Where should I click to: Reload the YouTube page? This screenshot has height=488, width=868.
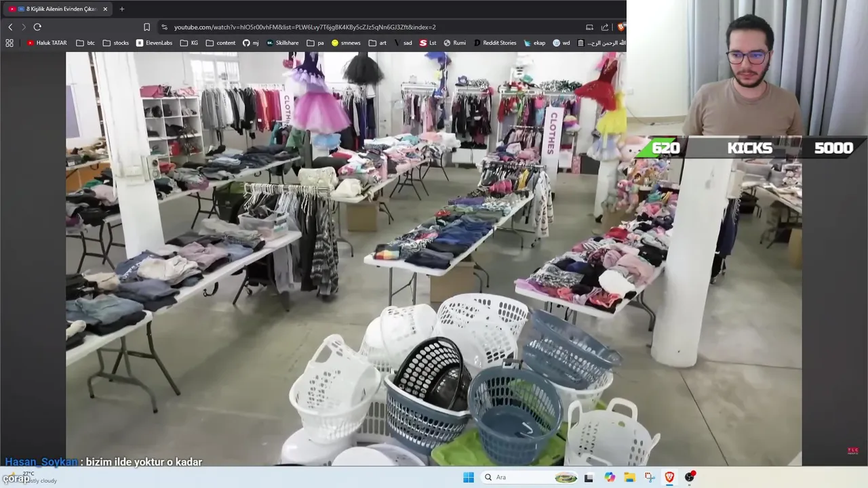tap(37, 27)
